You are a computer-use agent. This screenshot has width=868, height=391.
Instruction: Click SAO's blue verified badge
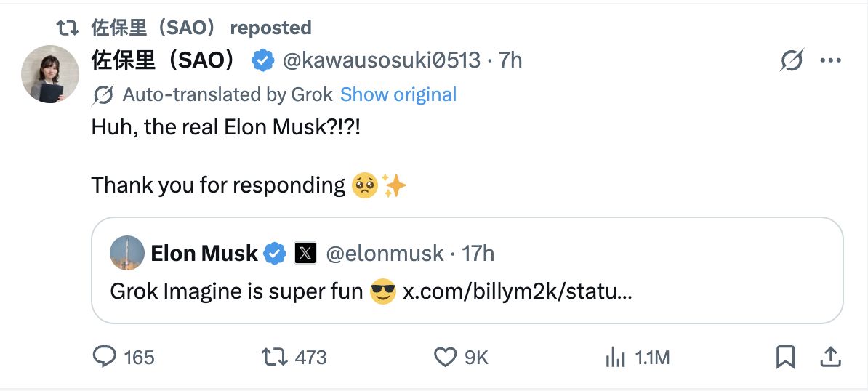point(262,60)
